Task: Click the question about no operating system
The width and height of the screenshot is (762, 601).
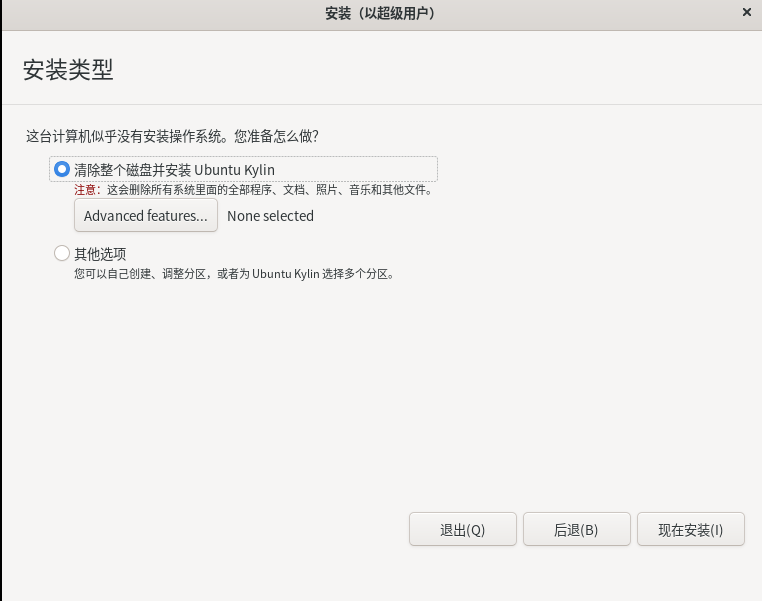Action: (172, 136)
